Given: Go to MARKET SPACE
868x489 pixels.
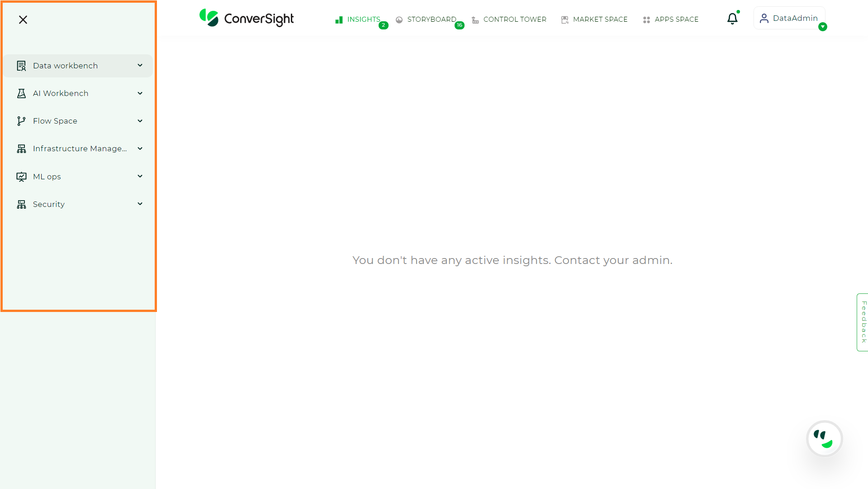Looking at the screenshot, I should 600,19.
